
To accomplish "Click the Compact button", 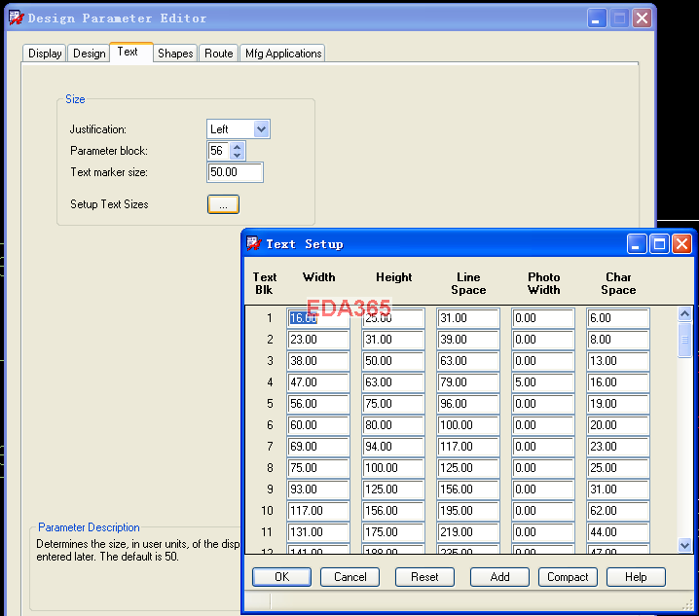I will 568,577.
